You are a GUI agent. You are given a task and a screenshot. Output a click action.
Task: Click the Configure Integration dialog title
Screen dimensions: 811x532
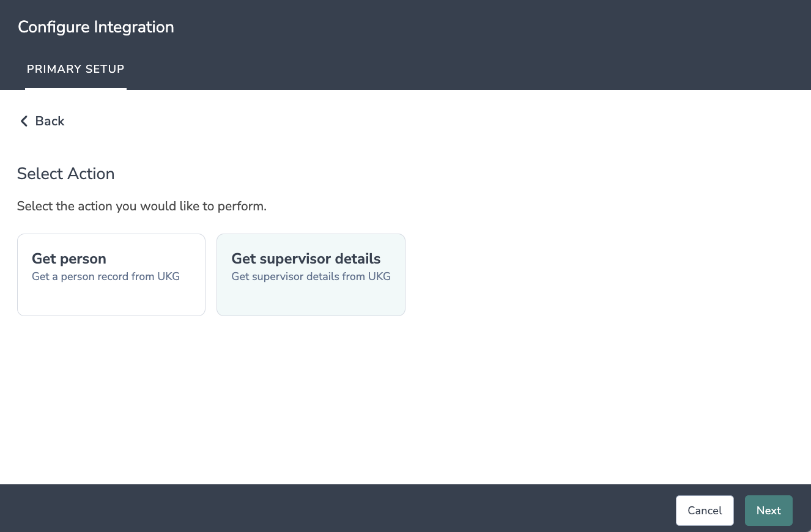96,28
